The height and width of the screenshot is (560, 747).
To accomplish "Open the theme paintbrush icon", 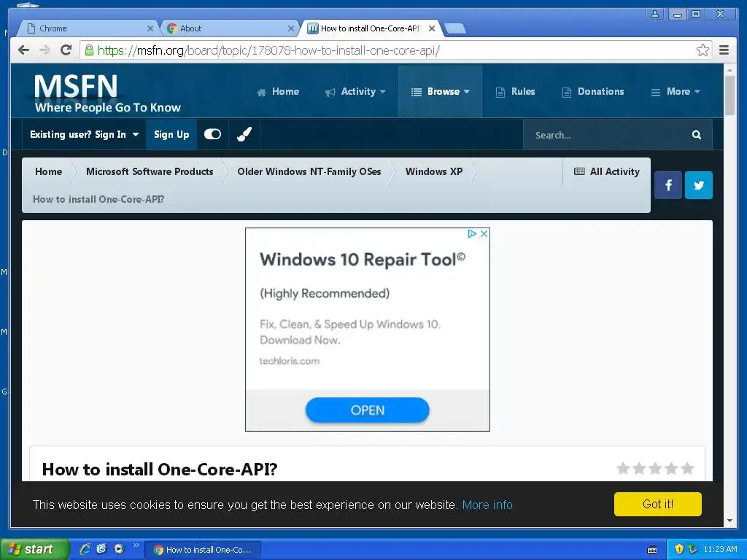I will (244, 134).
